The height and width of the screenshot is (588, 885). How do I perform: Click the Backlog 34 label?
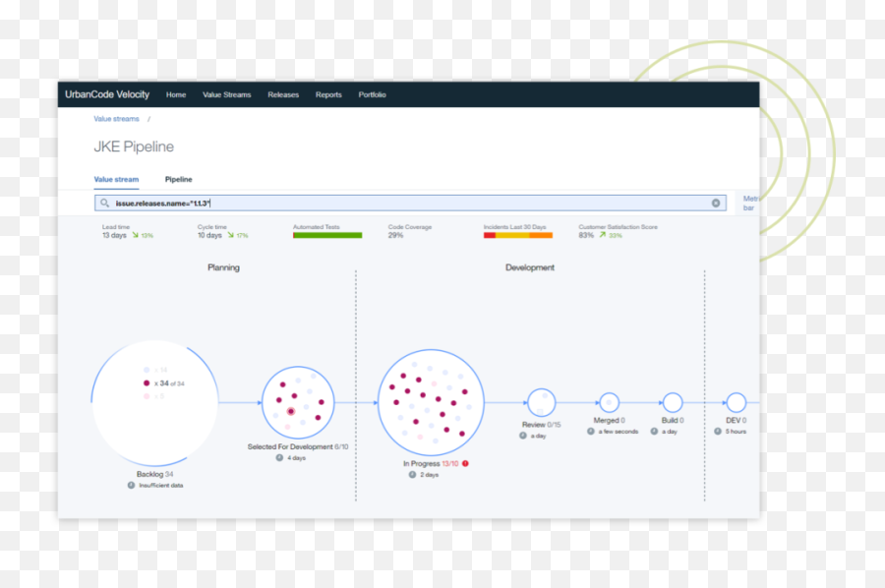(x=154, y=475)
